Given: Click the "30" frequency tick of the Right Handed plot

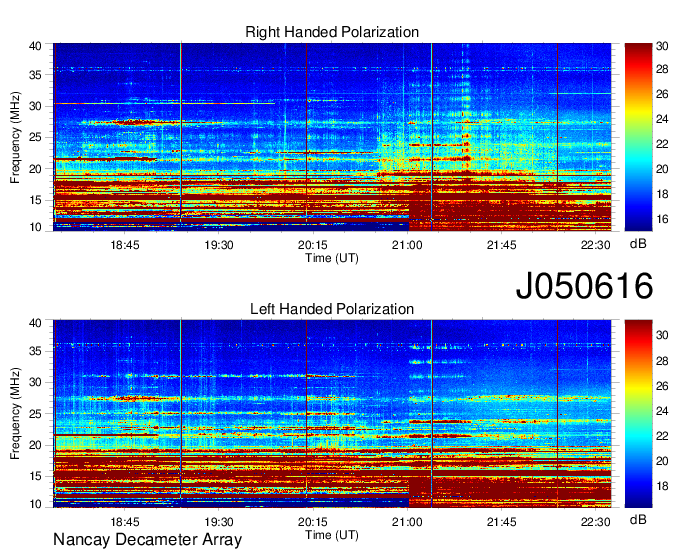Looking at the screenshot, I should point(35,106).
